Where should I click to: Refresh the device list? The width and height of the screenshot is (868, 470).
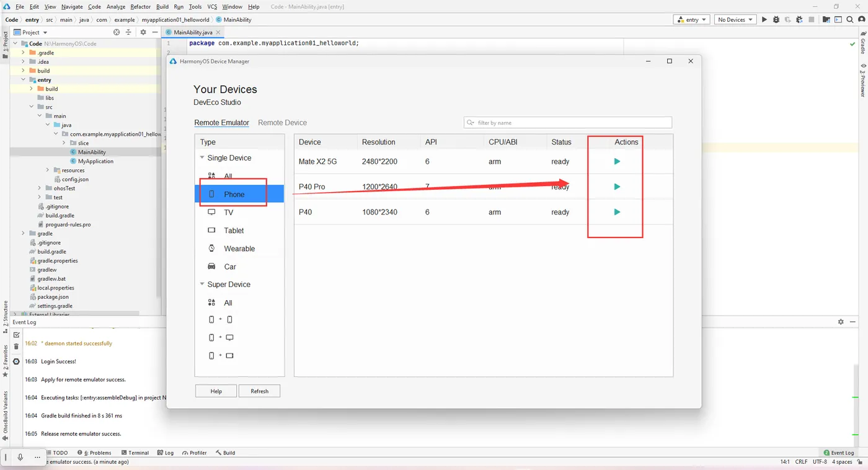pyautogui.click(x=260, y=391)
